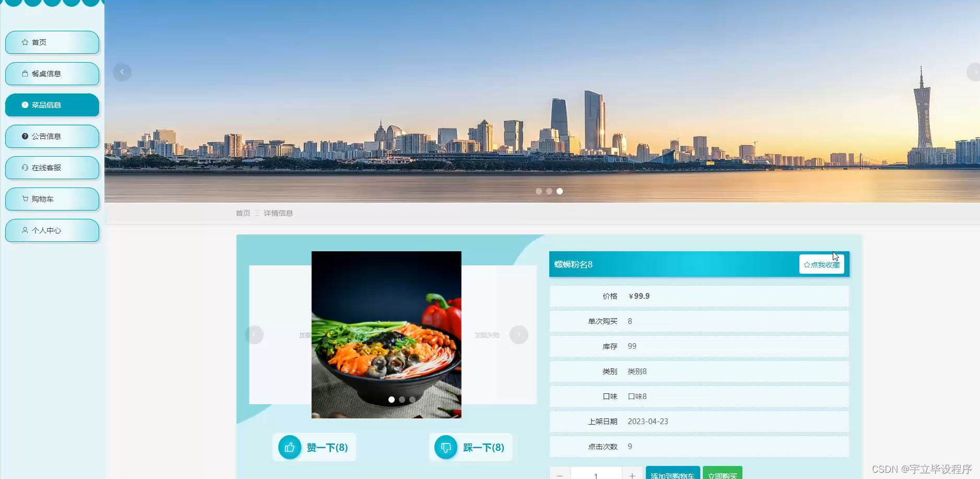
Task: Click 详情信息 breadcrumb text
Action: click(278, 213)
